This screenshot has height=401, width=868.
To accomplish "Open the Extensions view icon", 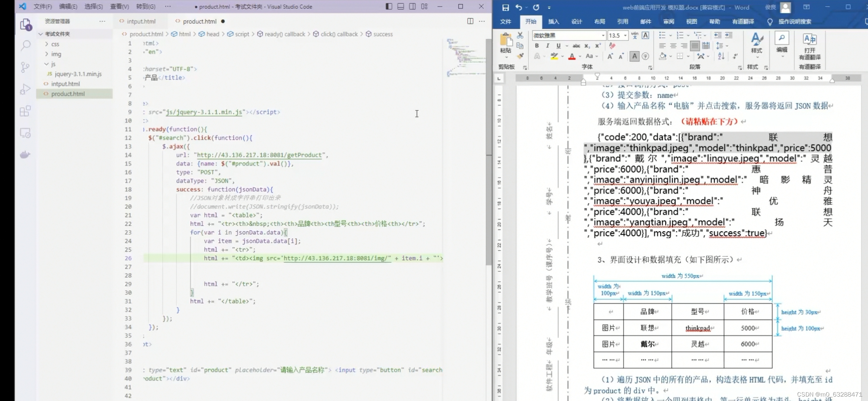I will tap(25, 111).
